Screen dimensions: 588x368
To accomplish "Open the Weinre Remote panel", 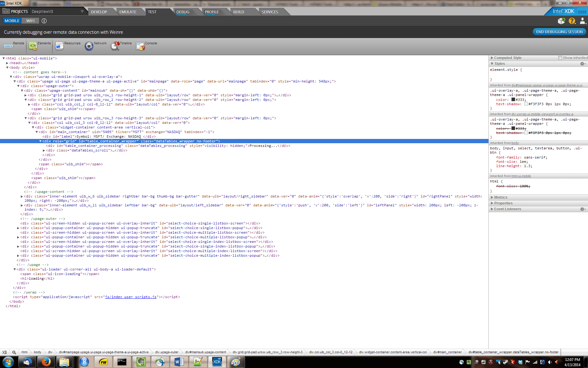I will pos(14,46).
